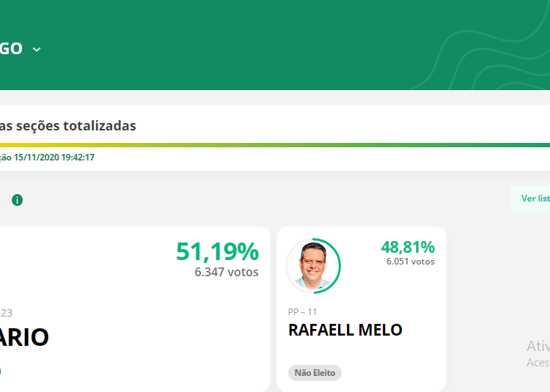Screen dimensions: 550x392
Task: Click the seções totalizadas progress bar
Action: [x=275, y=145]
